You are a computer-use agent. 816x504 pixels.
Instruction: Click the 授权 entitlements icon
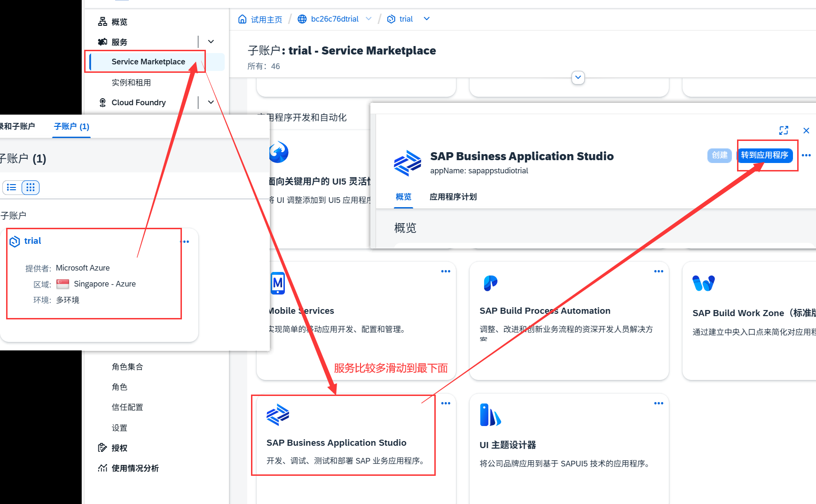pos(102,448)
